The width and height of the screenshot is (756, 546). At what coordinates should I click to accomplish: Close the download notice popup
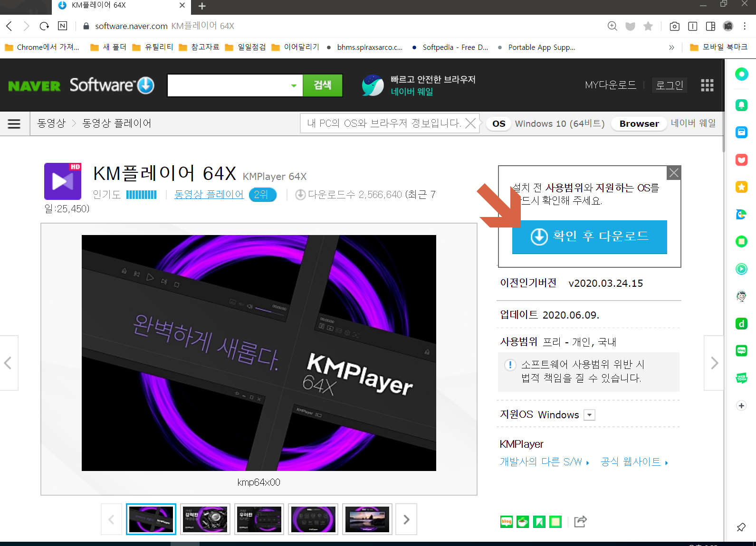coord(674,173)
